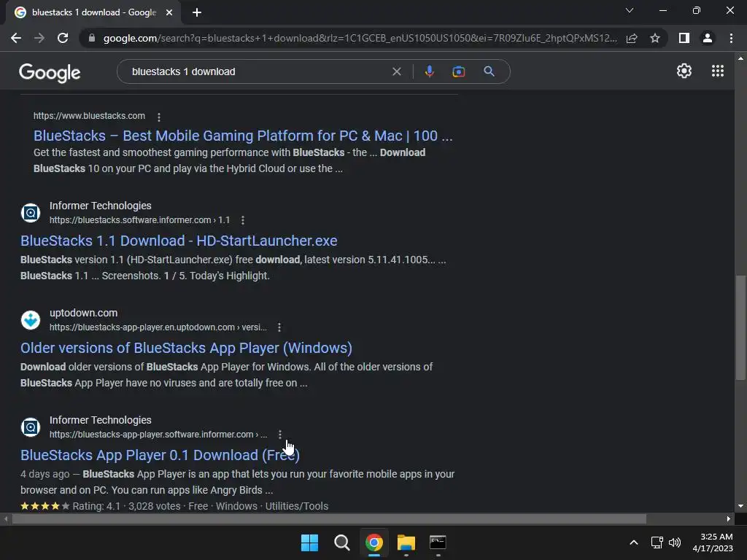Bookmark this page with the star
This screenshot has height=560, width=747.
pyautogui.click(x=655, y=38)
